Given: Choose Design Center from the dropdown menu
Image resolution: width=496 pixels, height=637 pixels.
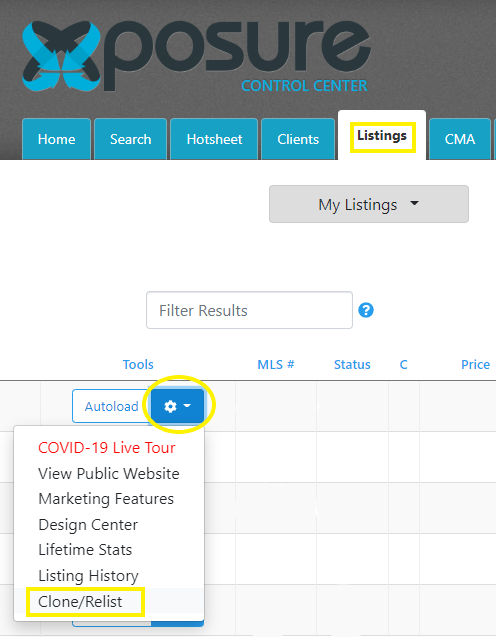Looking at the screenshot, I should (88, 524).
